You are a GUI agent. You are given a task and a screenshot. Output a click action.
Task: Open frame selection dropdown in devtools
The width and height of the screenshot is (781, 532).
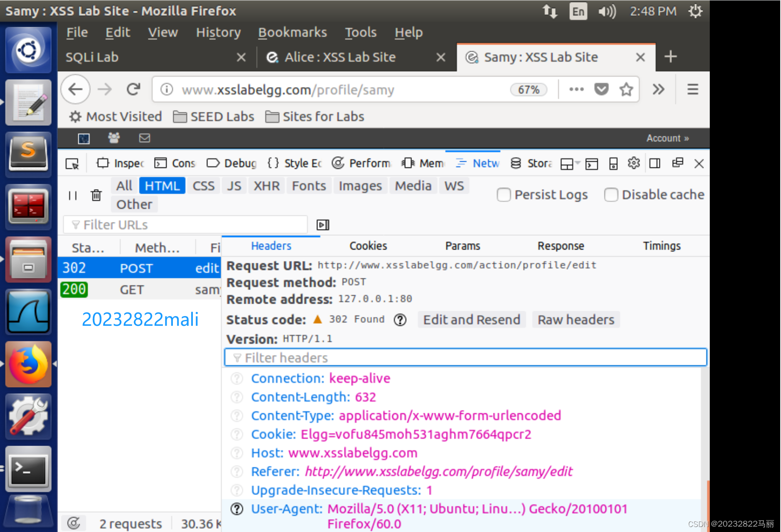point(570,164)
